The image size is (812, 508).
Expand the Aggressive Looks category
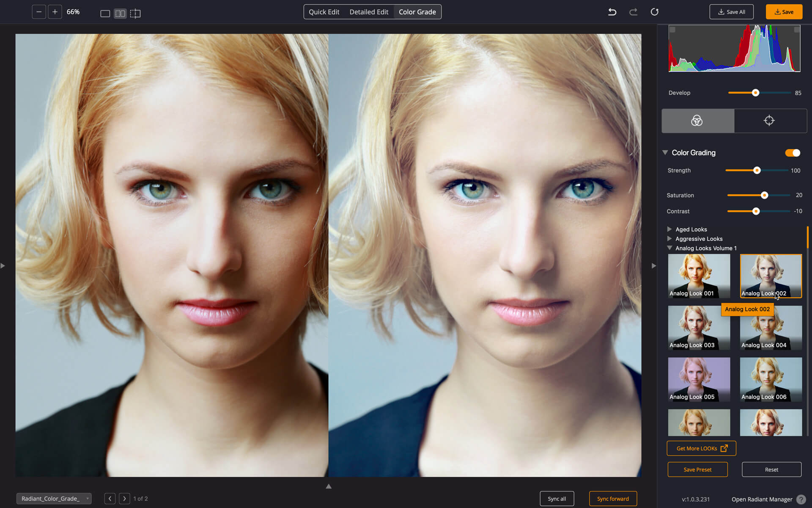pos(670,239)
